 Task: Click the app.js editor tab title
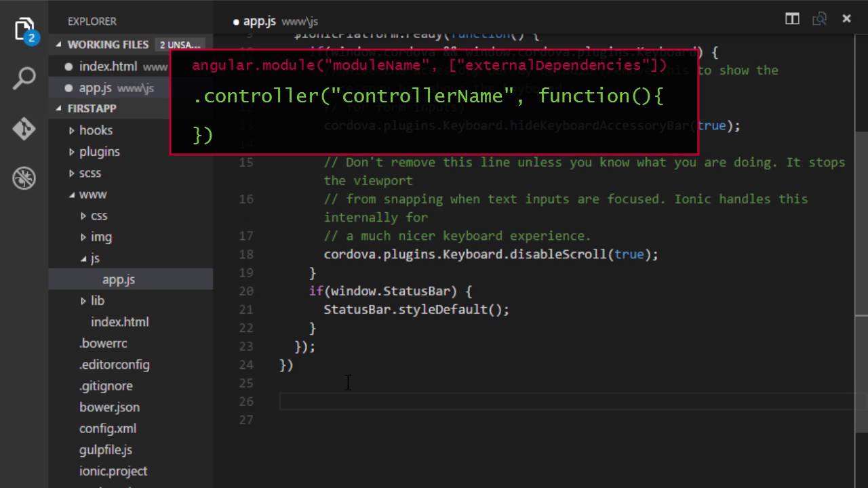click(259, 21)
